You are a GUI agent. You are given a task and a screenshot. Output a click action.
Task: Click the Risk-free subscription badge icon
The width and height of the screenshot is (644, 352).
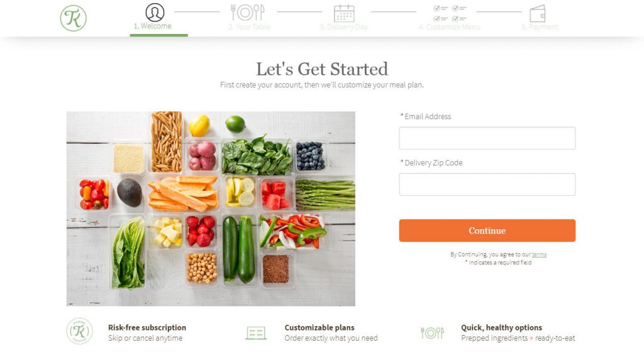click(x=79, y=331)
